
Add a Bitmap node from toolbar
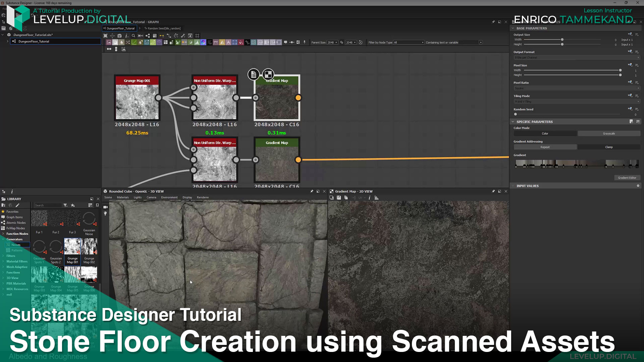click(109, 42)
